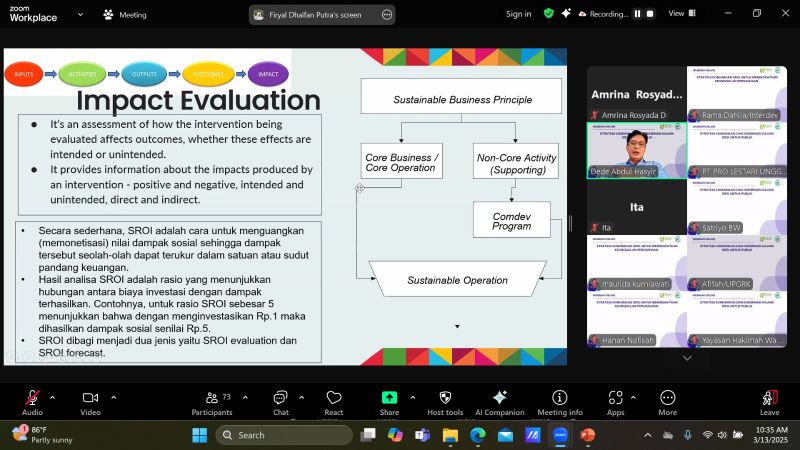Click the green encryption shield icon
The height and width of the screenshot is (450, 800).
pos(548,13)
